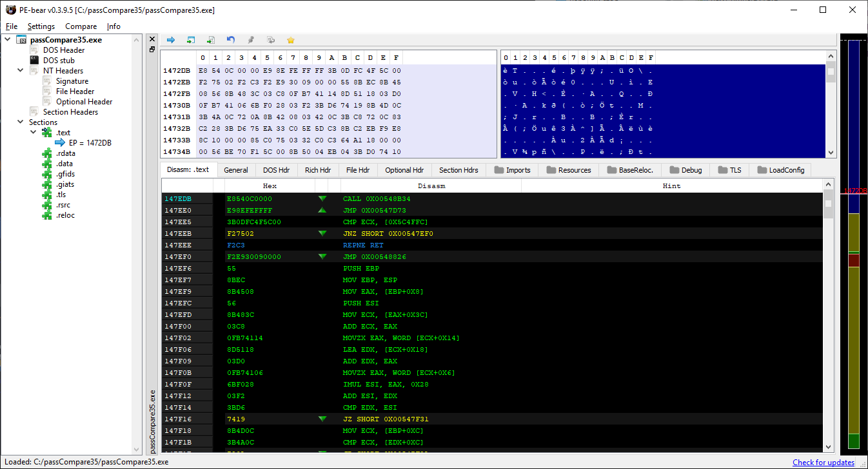Viewport: 868px width, 469px height.
Task: Click the Check for updates link
Action: [x=823, y=462]
